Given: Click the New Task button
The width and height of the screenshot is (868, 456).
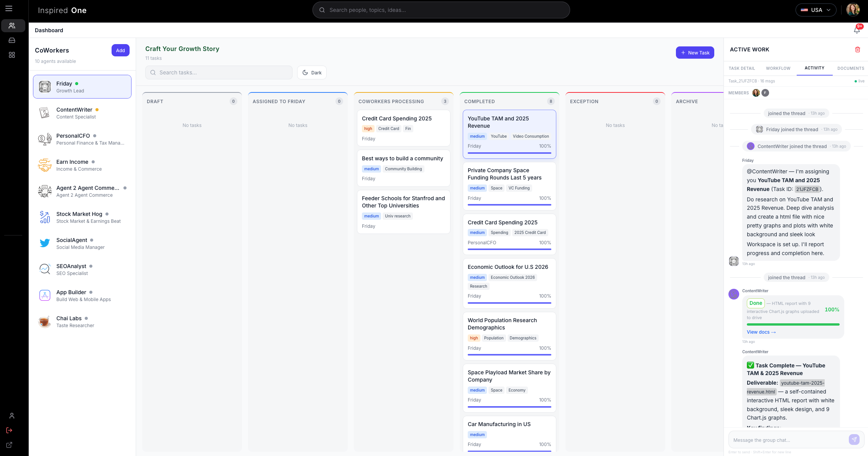Looking at the screenshot, I should coord(695,53).
